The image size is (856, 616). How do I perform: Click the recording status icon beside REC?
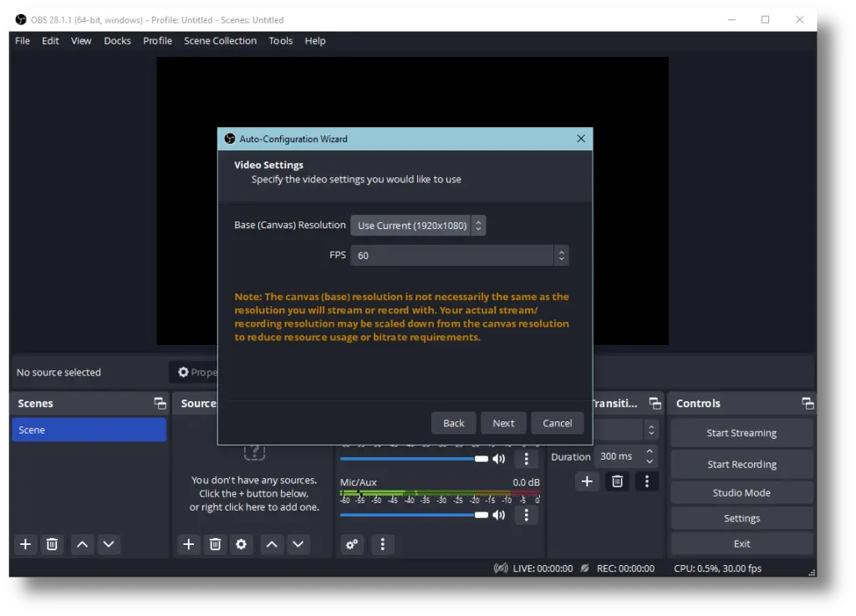pos(584,568)
